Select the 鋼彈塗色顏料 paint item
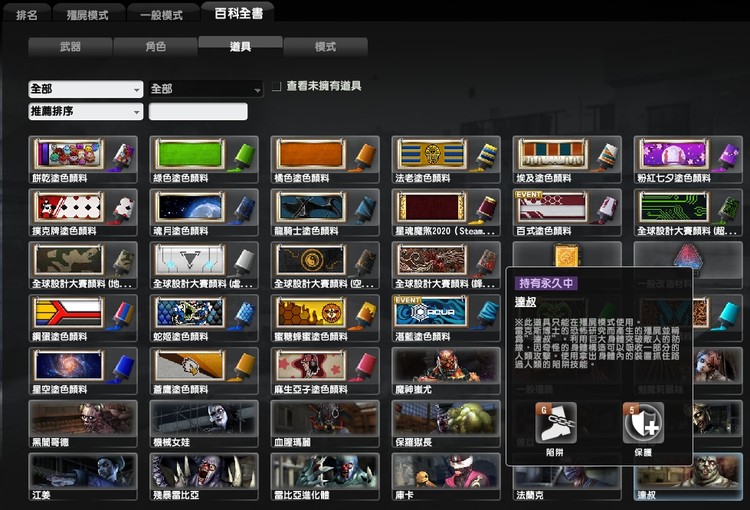This screenshot has width=750, height=510. click(83, 318)
